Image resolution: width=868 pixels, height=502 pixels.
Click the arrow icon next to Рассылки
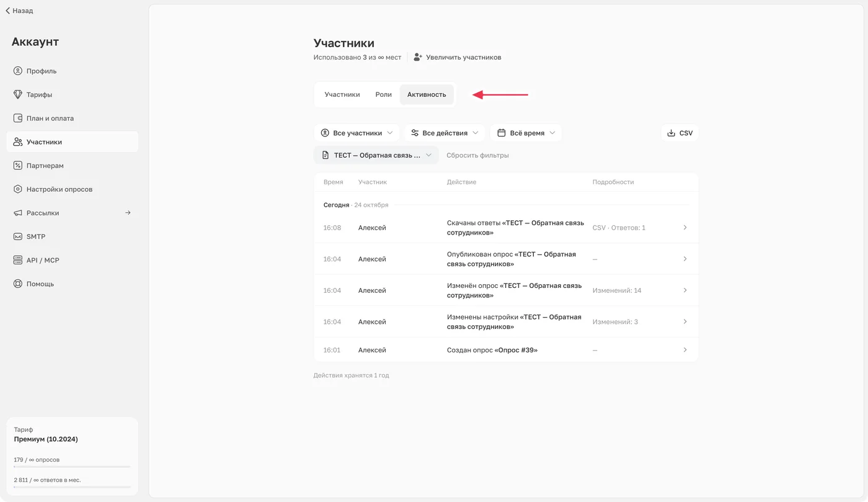(128, 213)
